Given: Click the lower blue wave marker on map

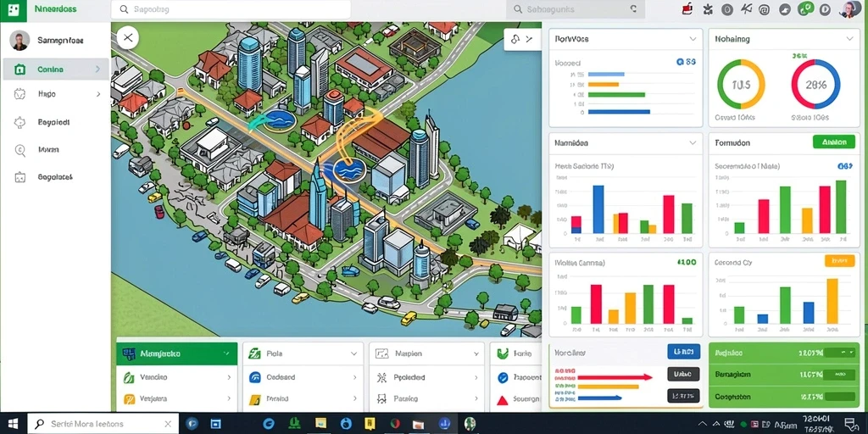Looking at the screenshot, I should [348, 169].
